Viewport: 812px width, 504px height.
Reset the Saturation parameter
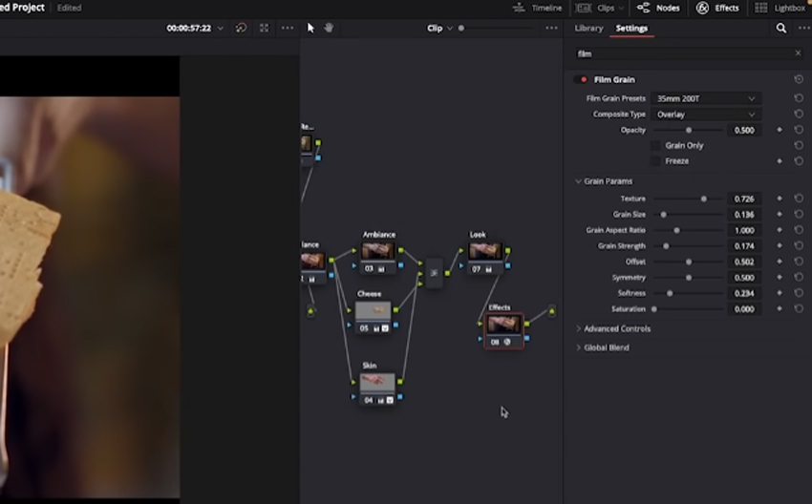pos(799,308)
